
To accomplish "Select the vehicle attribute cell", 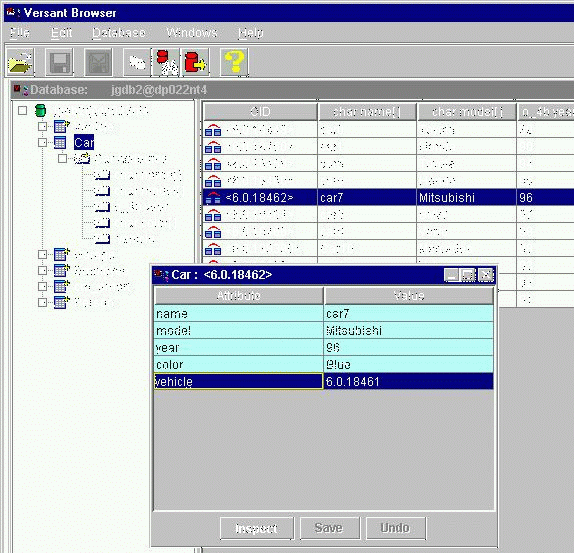I will (x=239, y=381).
